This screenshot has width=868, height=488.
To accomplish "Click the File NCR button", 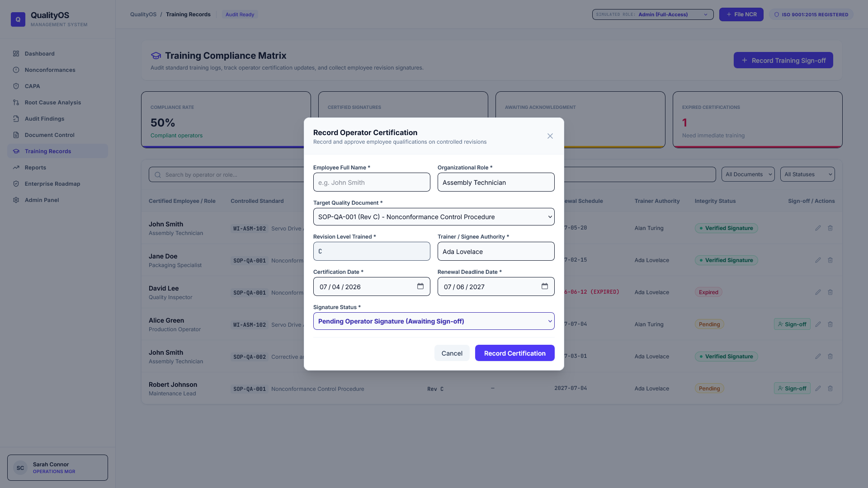I will 741,14.
